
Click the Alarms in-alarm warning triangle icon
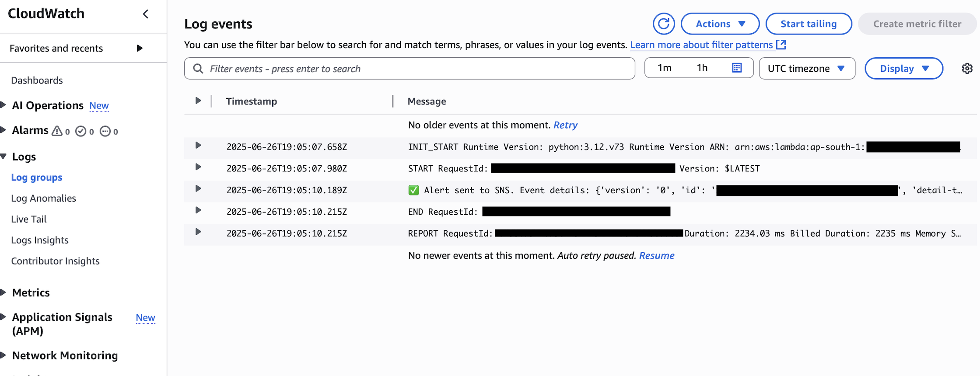(x=57, y=131)
